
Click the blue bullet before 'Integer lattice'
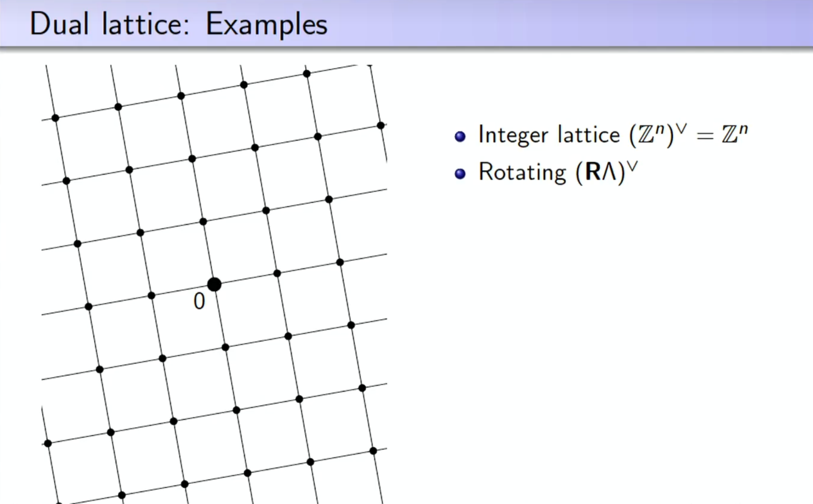(x=460, y=136)
